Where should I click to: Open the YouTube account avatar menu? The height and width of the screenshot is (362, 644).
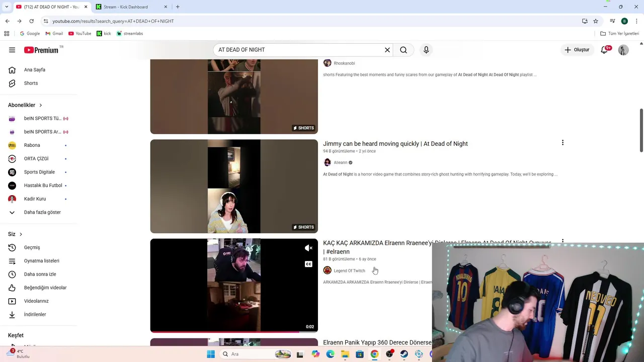(x=623, y=50)
